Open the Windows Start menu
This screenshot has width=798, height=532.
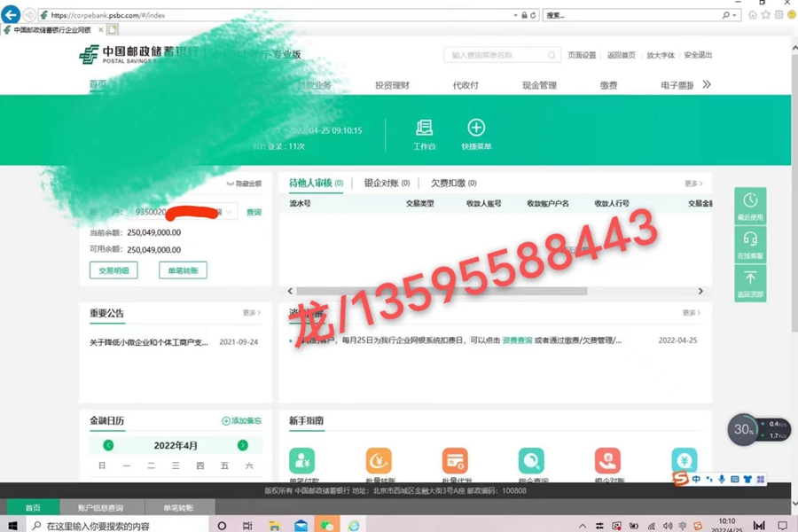point(12,526)
